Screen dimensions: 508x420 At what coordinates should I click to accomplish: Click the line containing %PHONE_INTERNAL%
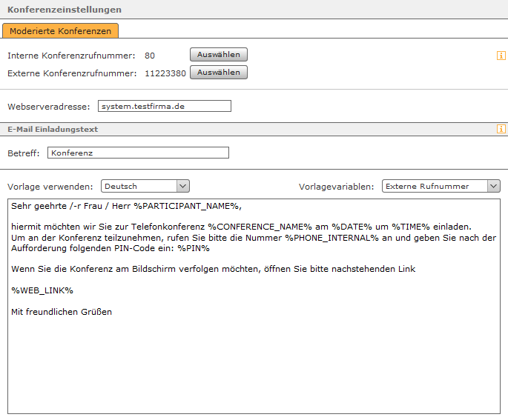(x=254, y=238)
